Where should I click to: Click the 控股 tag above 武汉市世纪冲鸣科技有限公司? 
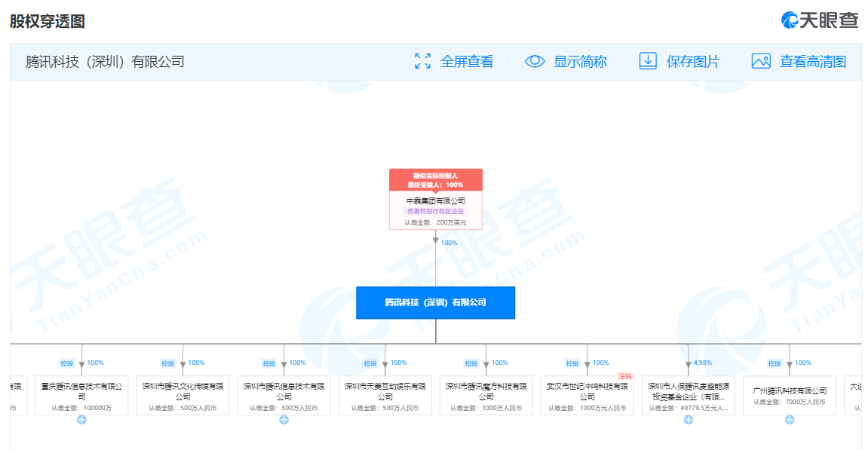point(572,363)
